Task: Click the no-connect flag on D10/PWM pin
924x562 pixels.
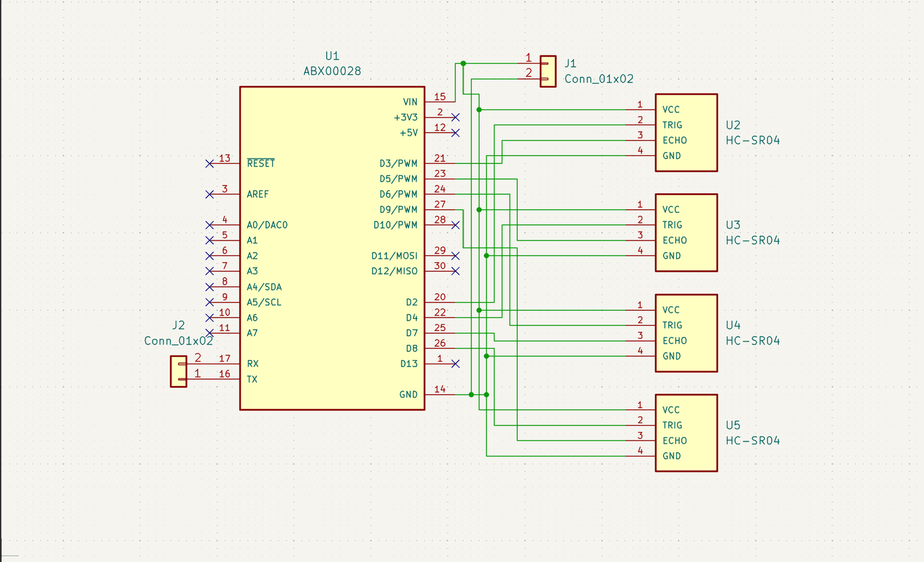Action: tap(455, 225)
